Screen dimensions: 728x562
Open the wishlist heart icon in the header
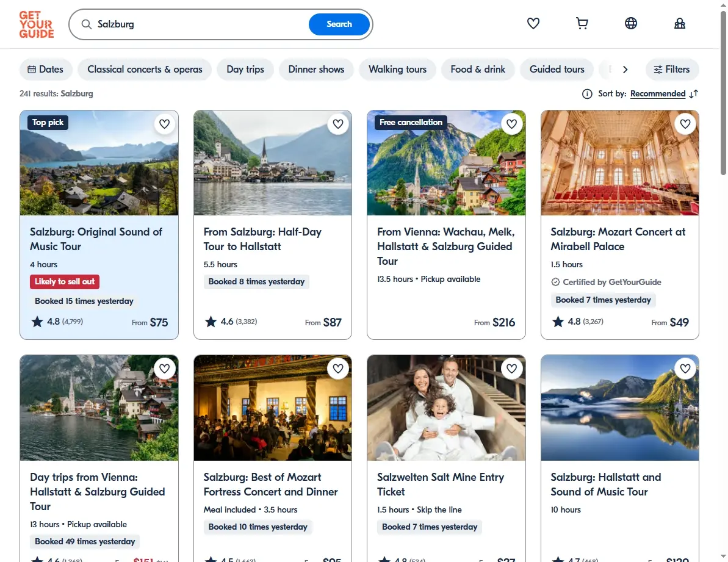533,23
